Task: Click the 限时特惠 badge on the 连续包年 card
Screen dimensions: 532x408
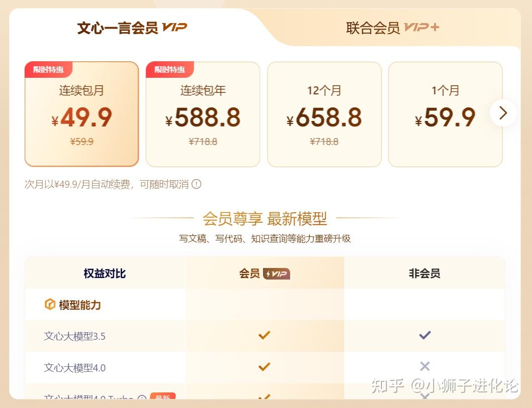Action: pyautogui.click(x=170, y=70)
